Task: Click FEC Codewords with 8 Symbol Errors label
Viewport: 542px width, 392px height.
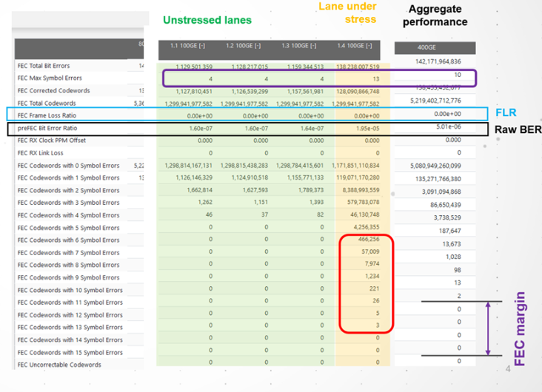Action: (x=68, y=265)
